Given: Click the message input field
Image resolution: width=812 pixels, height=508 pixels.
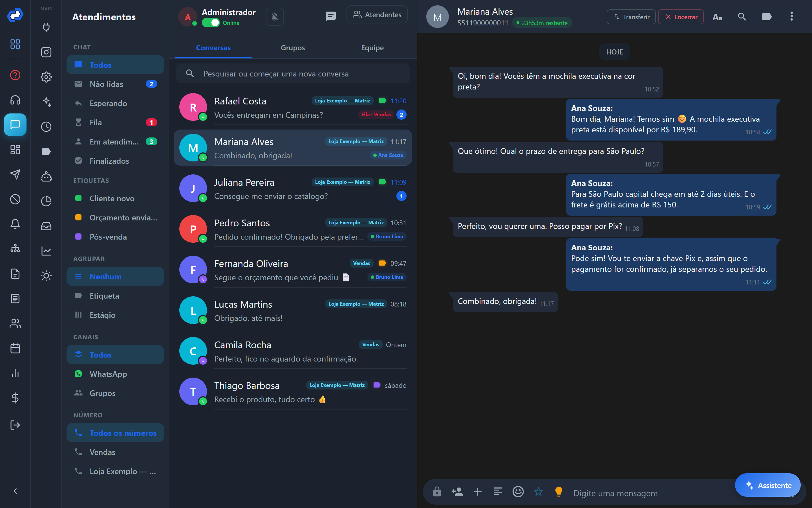Looking at the screenshot, I should click(x=651, y=493).
